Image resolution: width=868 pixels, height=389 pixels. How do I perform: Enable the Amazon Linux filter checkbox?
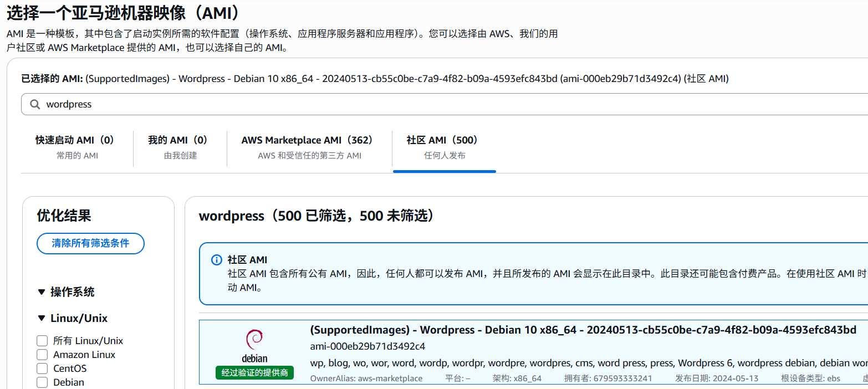coord(42,355)
